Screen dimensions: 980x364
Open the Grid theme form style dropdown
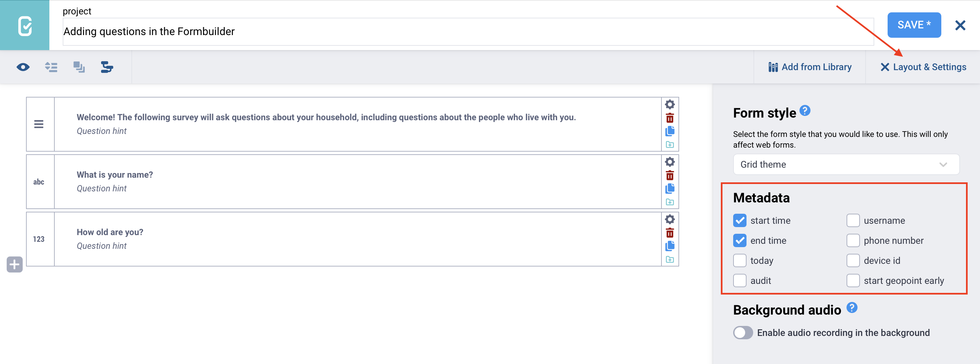(846, 165)
